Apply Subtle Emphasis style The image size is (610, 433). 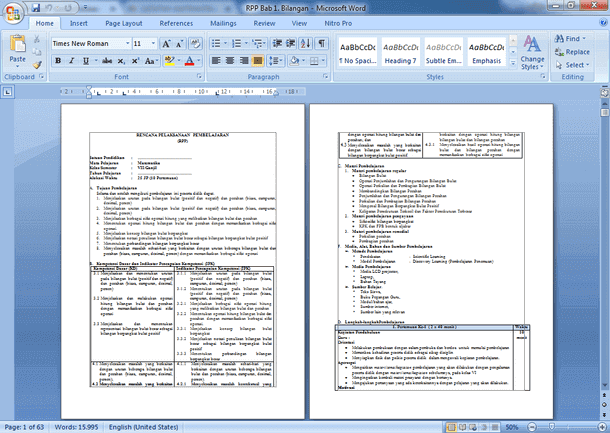click(x=443, y=52)
